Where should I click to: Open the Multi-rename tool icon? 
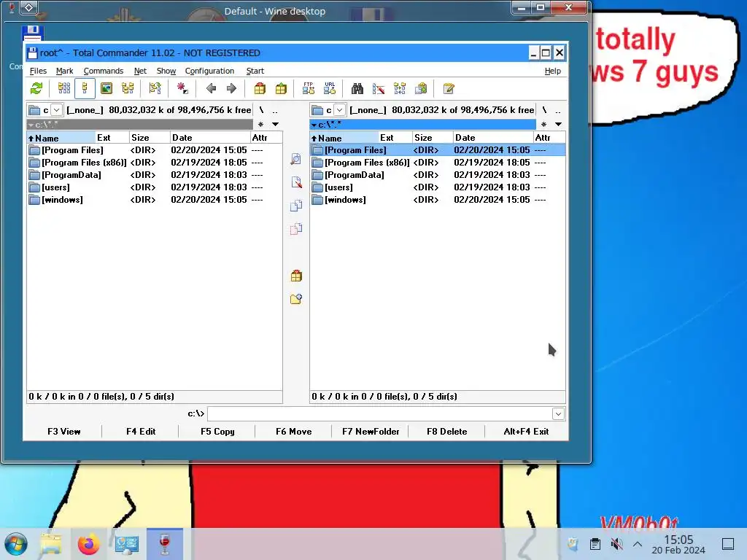(379, 88)
